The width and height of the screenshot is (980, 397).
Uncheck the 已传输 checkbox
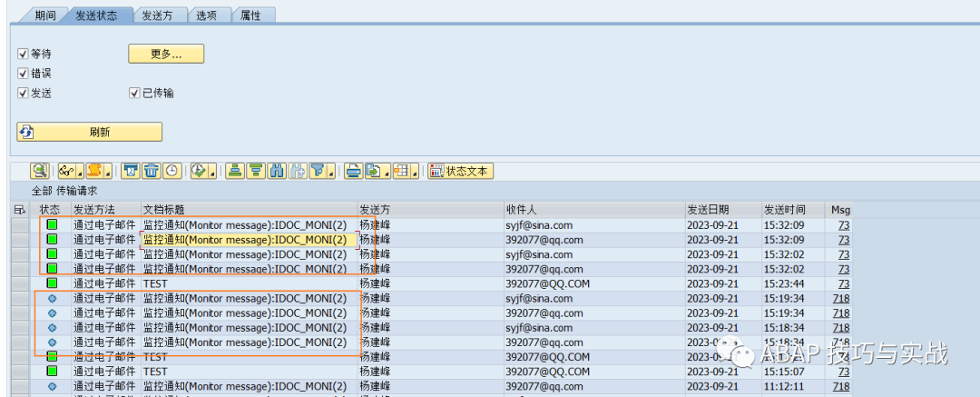click(134, 93)
